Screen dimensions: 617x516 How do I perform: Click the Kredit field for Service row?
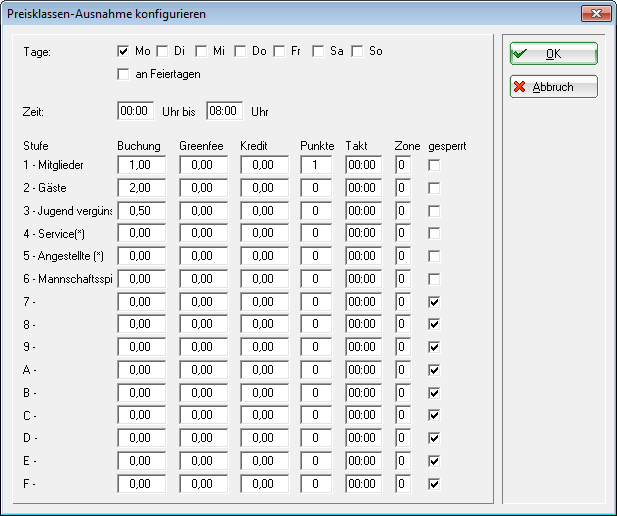click(265, 234)
